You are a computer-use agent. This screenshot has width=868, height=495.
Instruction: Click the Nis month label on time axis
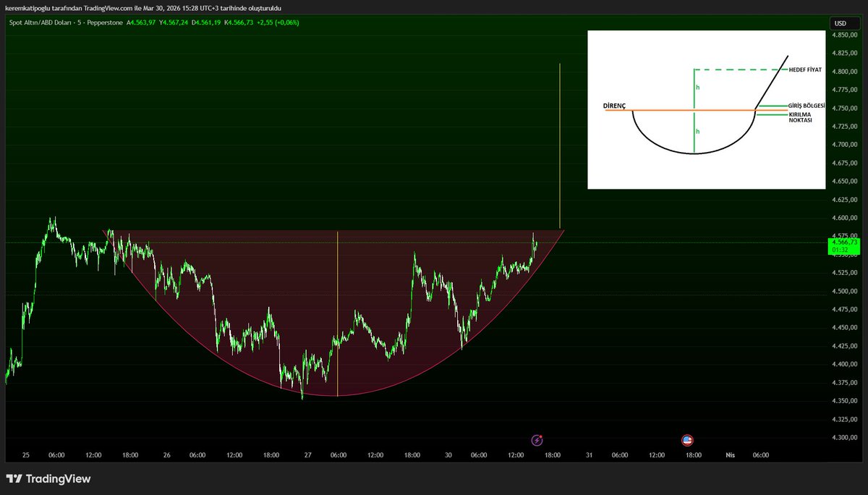click(731, 455)
